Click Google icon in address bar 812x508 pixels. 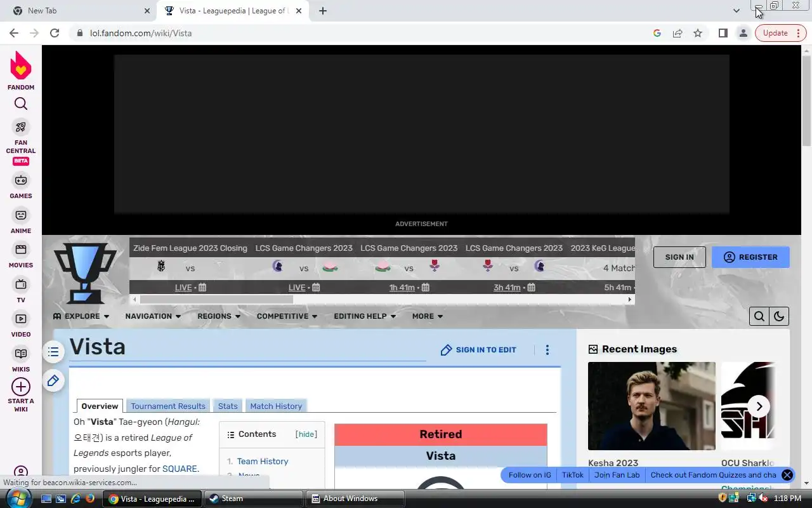click(657, 33)
